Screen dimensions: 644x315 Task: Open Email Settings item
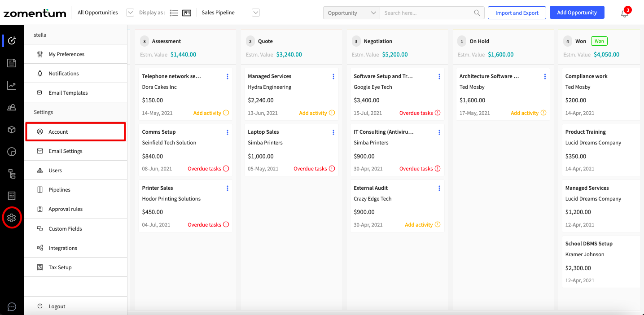pos(76,151)
